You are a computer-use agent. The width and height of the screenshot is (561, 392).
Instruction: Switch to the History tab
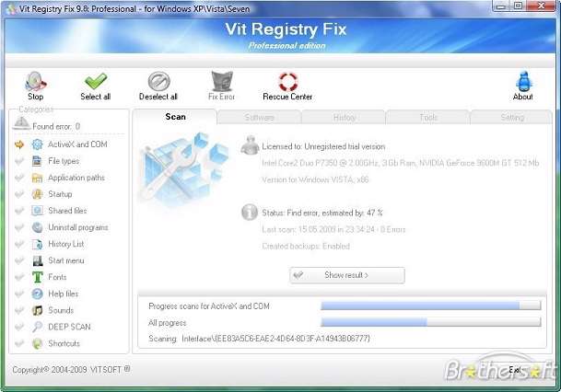point(344,117)
